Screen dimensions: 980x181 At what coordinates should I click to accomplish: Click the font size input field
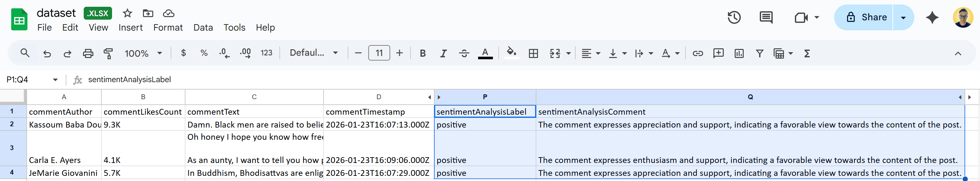coord(379,53)
